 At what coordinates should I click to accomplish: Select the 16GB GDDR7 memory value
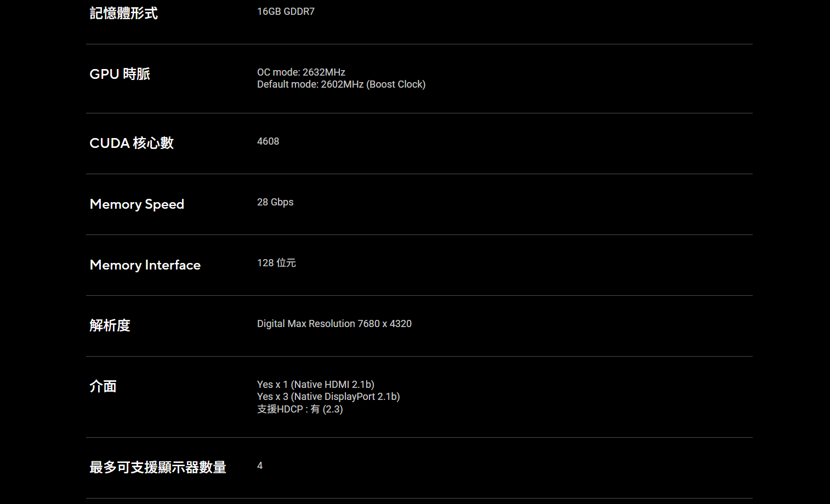click(x=286, y=12)
